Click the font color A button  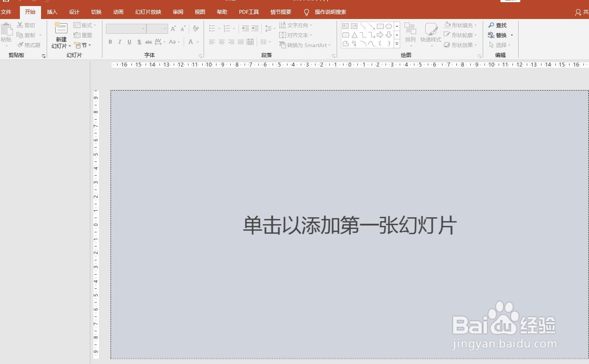[191, 42]
